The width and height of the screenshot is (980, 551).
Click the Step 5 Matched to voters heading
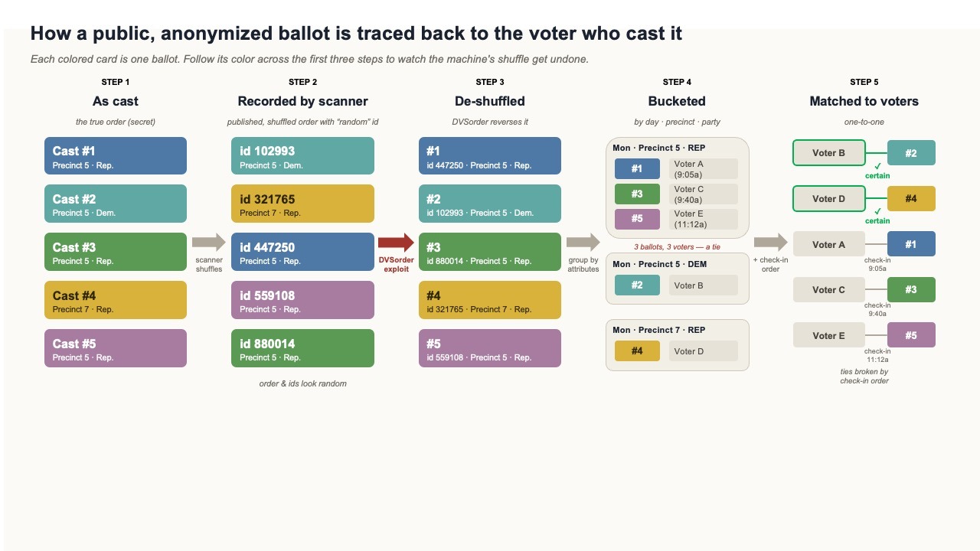coord(864,101)
